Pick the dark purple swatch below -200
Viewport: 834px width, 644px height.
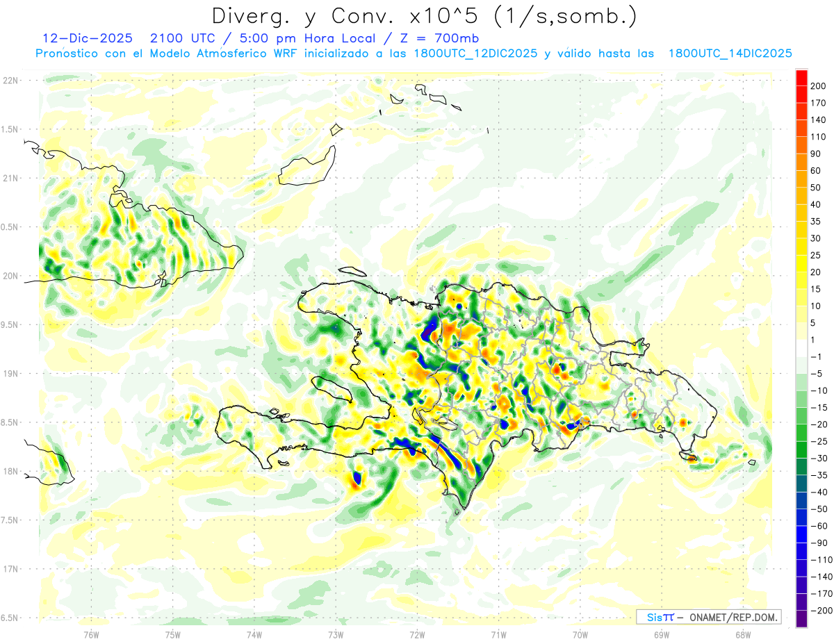(x=801, y=618)
